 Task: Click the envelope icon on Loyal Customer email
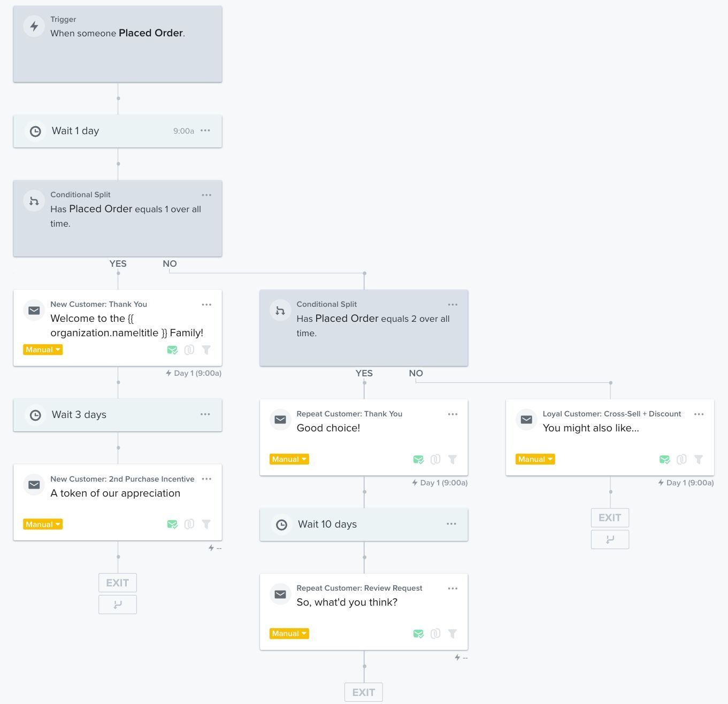pos(526,420)
